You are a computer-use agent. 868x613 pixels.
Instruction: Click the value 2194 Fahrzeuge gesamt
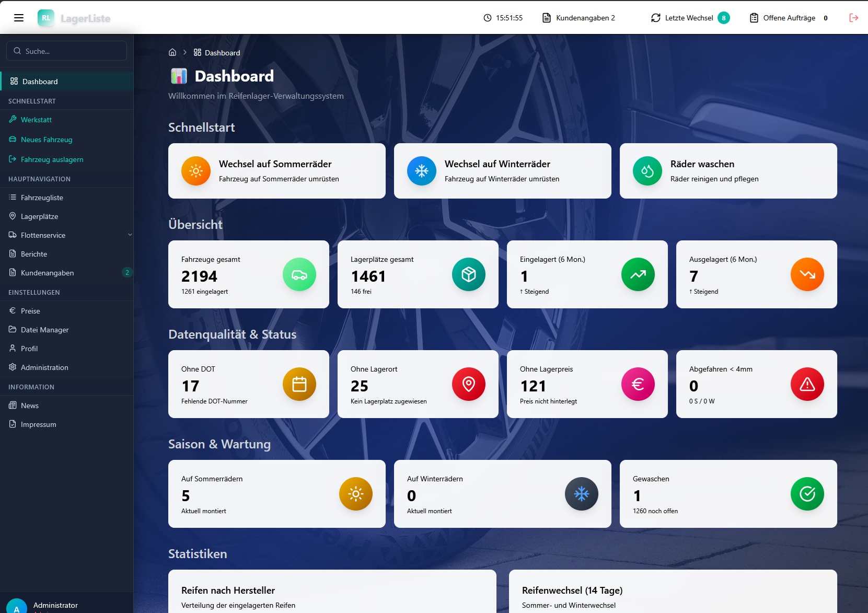pyautogui.click(x=199, y=276)
